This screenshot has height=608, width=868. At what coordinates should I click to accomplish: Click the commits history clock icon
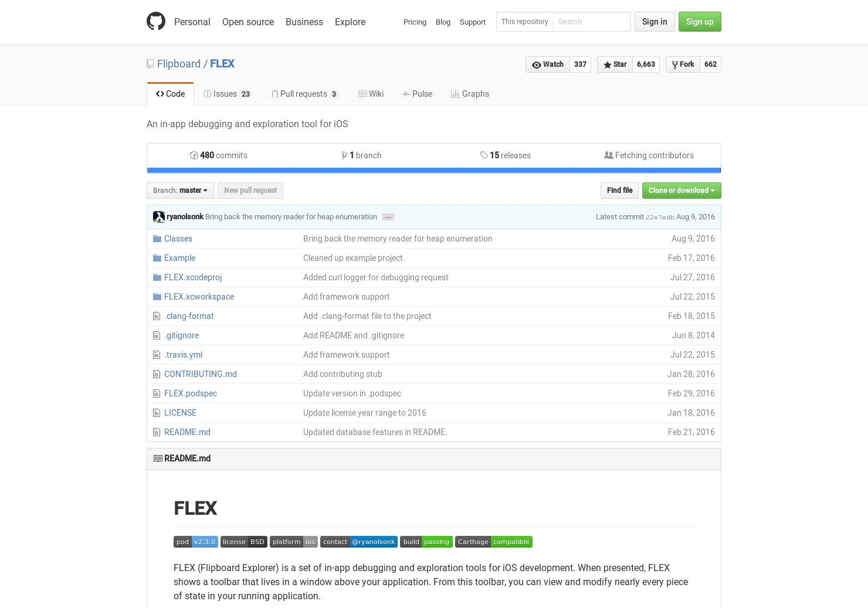(194, 155)
